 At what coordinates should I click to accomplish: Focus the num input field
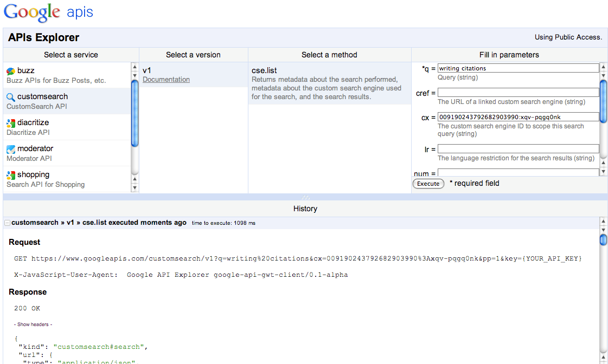518,173
